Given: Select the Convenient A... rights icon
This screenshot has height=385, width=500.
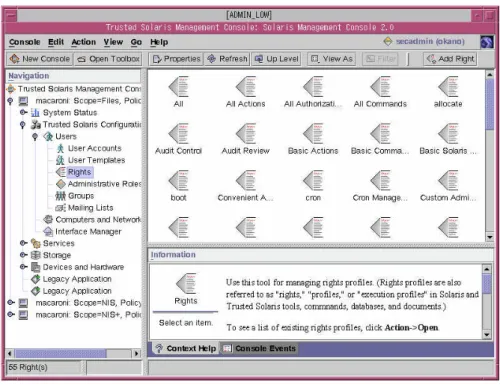Looking at the screenshot, I should [246, 181].
